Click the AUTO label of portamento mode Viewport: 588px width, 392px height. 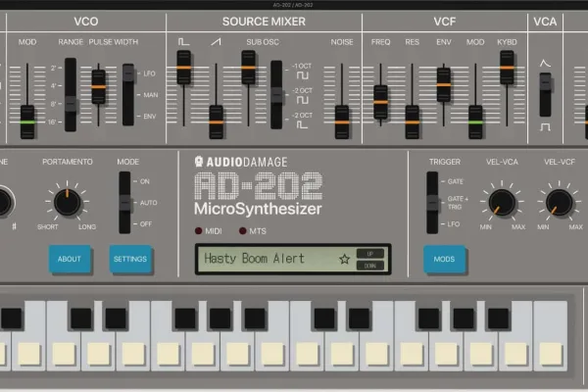point(149,203)
